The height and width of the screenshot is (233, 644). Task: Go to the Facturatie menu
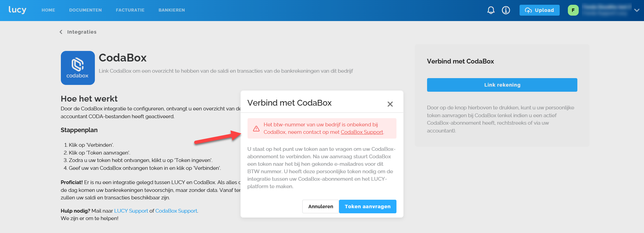(x=130, y=10)
